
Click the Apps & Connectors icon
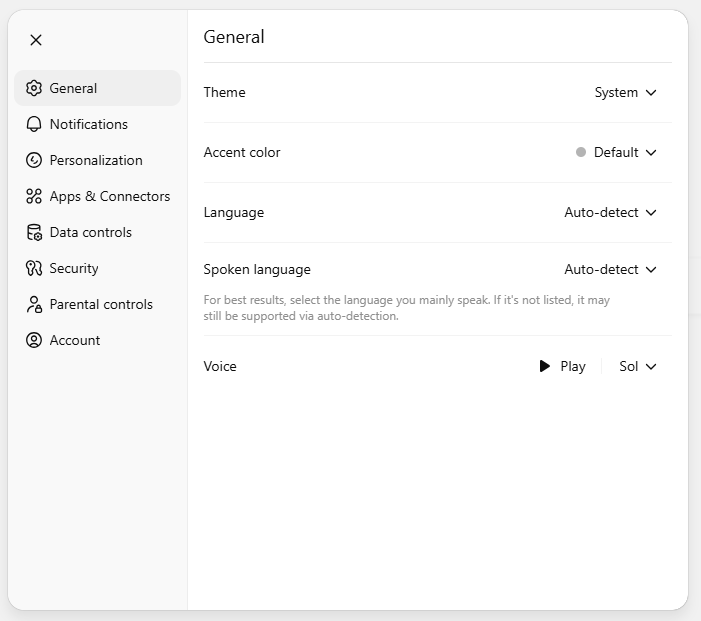(34, 196)
